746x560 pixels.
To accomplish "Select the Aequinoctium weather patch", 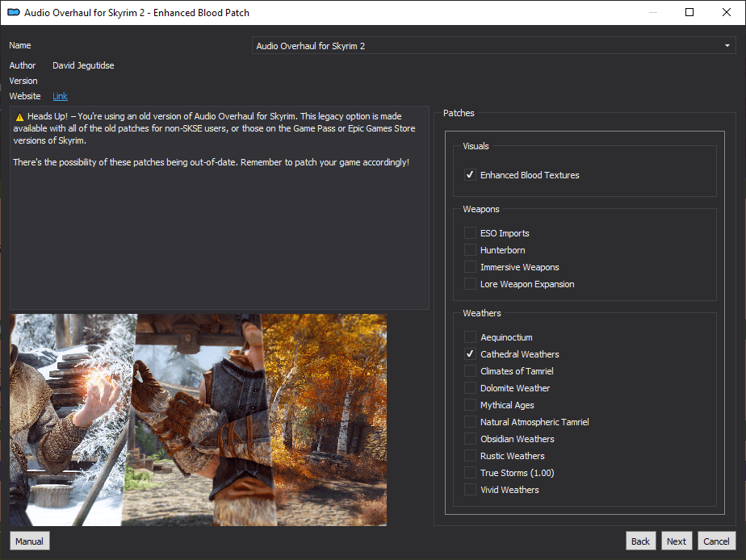I will click(470, 337).
